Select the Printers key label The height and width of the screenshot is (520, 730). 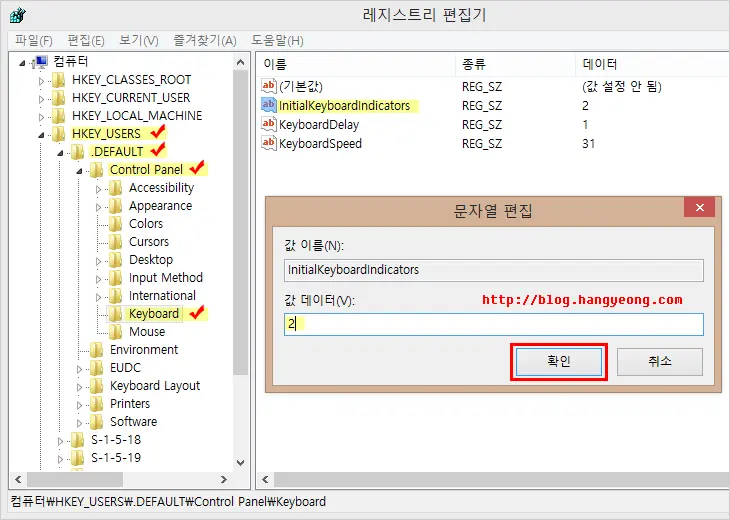130,404
